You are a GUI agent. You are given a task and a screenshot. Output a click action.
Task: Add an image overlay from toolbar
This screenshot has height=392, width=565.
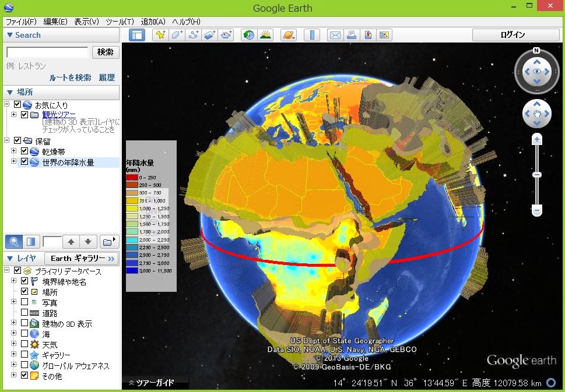point(210,35)
